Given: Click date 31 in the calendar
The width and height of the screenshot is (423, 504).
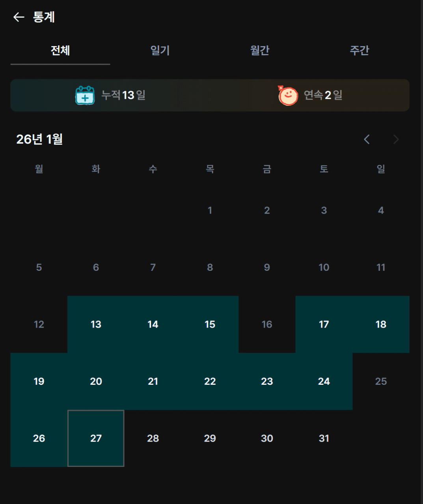Looking at the screenshot, I should click(324, 438).
